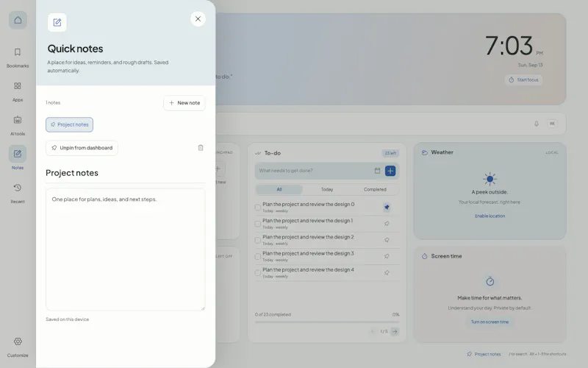
Task: Unpin the design 0 task
Action: click(x=387, y=208)
